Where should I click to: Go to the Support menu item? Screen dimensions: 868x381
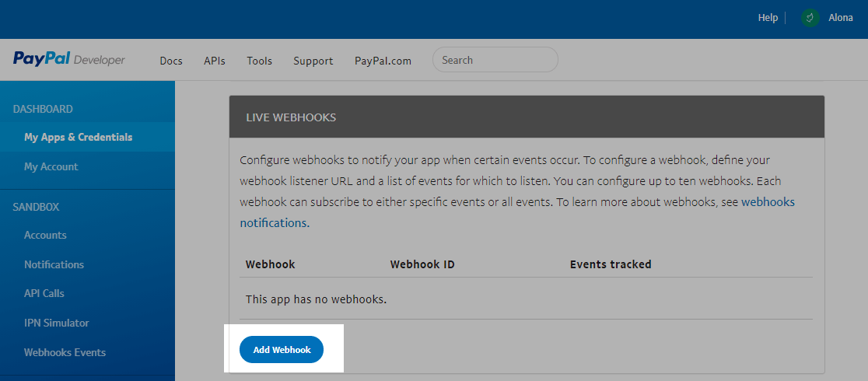[313, 61]
